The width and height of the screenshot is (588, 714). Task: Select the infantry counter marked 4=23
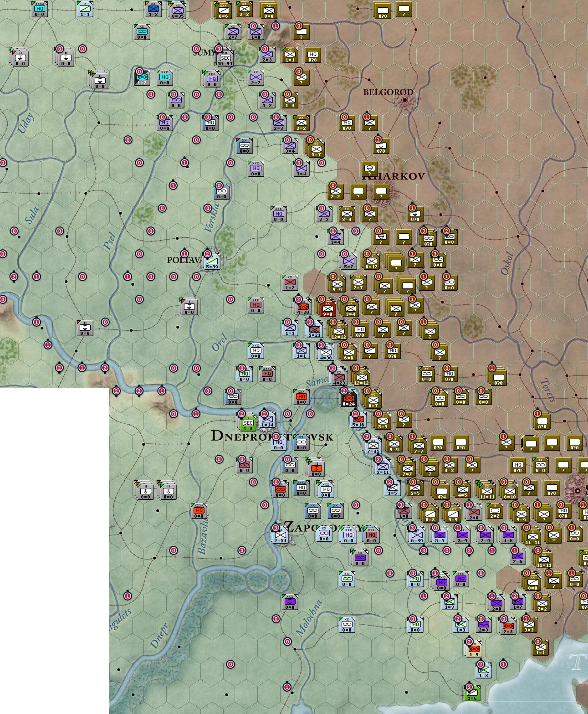pyautogui.click(x=338, y=378)
